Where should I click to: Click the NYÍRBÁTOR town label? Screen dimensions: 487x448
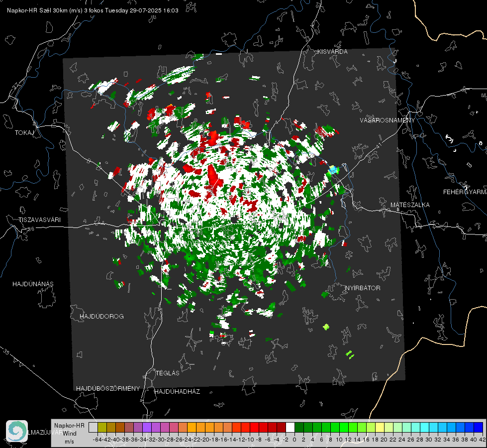coord(363,288)
